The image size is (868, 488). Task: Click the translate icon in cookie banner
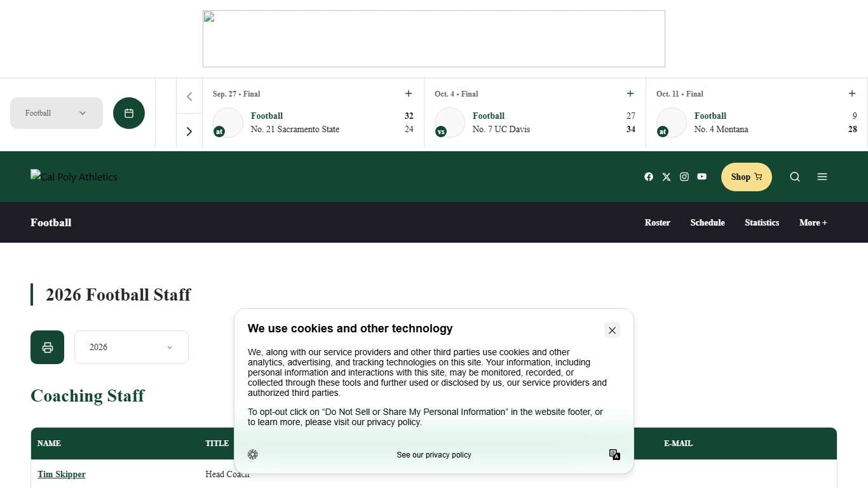click(x=614, y=454)
